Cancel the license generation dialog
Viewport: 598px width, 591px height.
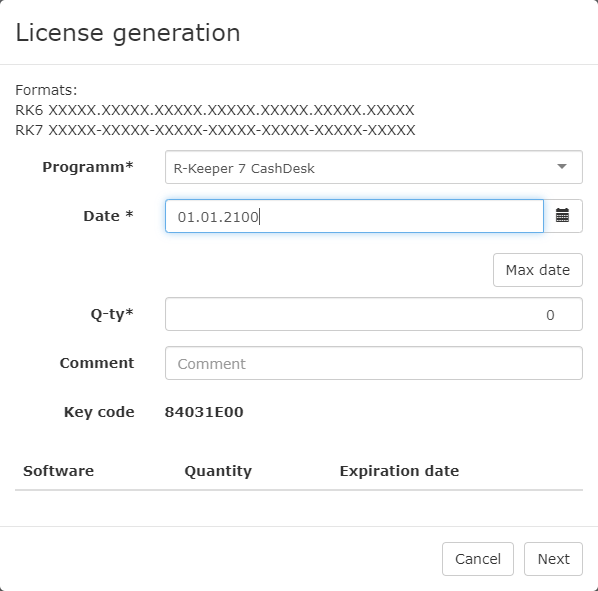[x=478, y=559]
